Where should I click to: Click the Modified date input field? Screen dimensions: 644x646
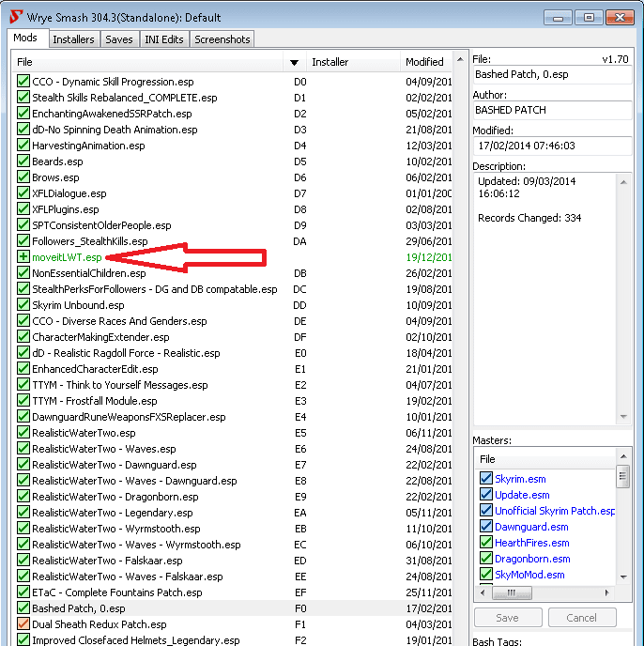pyautogui.click(x=552, y=146)
